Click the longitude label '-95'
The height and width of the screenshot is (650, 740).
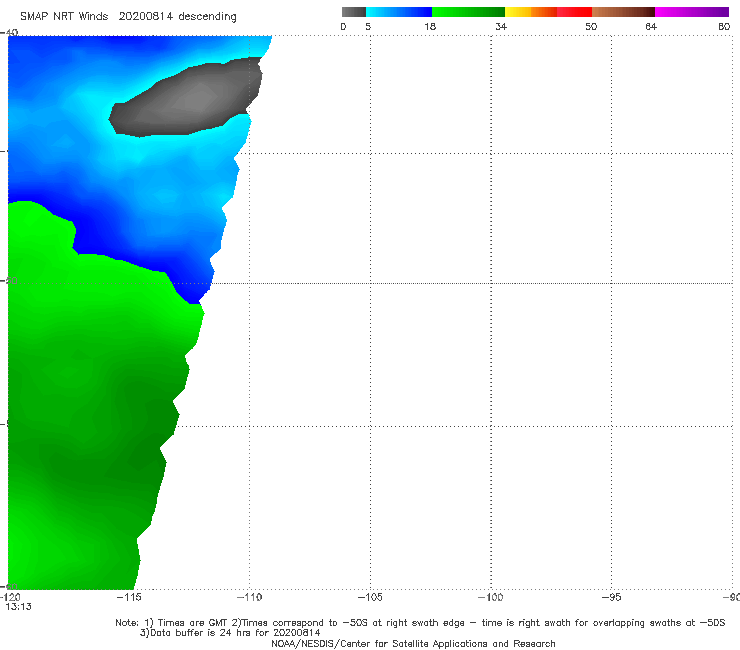coord(611,597)
